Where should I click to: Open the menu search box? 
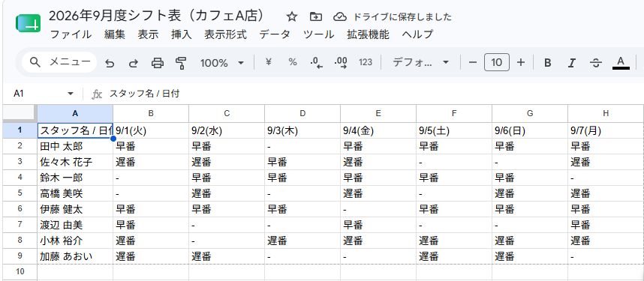(x=59, y=62)
